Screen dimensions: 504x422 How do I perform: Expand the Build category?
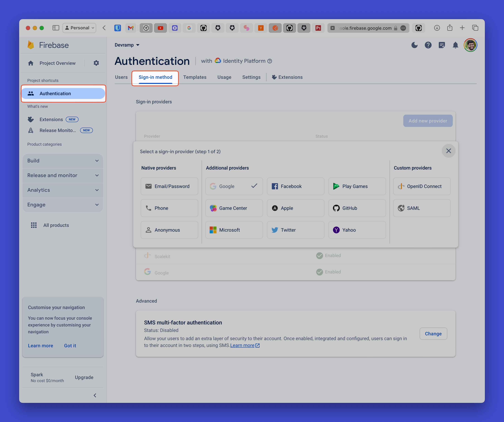(63, 161)
